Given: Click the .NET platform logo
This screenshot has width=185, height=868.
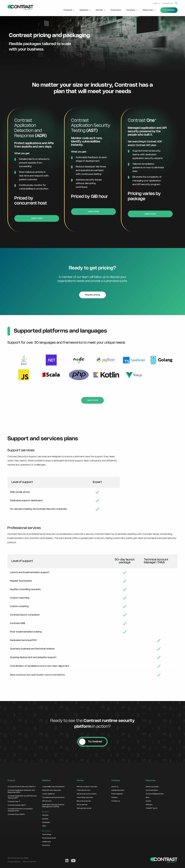Looking at the screenshot, I should click(51, 360).
